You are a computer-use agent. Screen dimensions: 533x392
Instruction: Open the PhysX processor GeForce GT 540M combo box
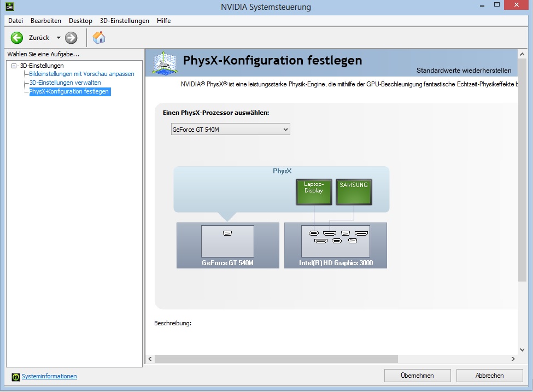coord(231,129)
